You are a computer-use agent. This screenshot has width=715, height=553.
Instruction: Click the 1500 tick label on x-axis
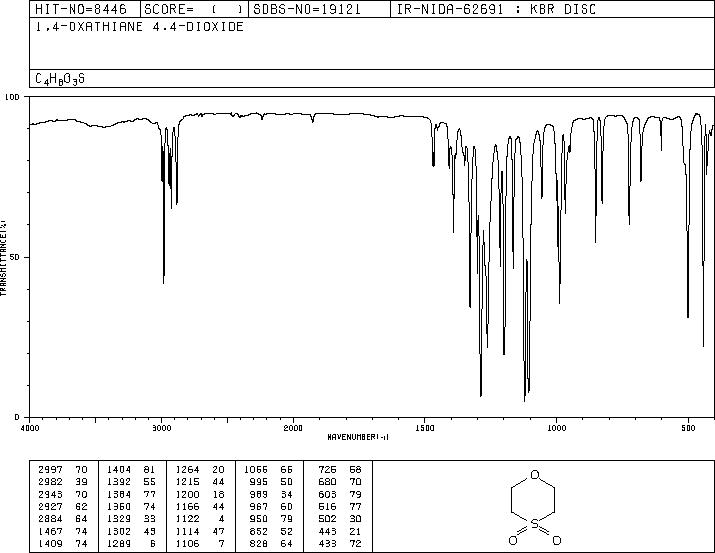[425, 428]
